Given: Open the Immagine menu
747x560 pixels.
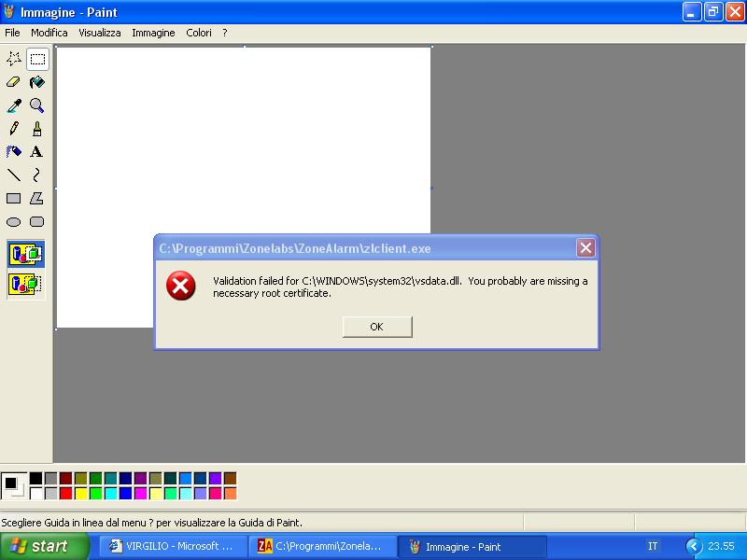Looking at the screenshot, I should pyautogui.click(x=153, y=33).
